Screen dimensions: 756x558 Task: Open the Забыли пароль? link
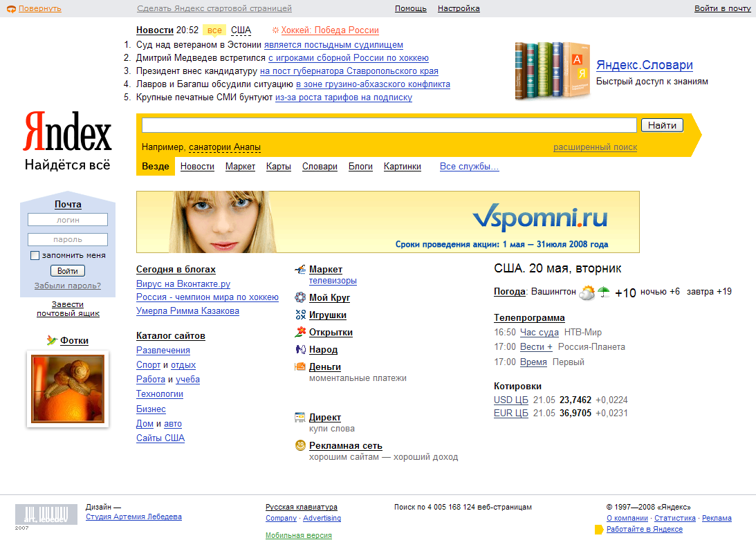(x=68, y=286)
